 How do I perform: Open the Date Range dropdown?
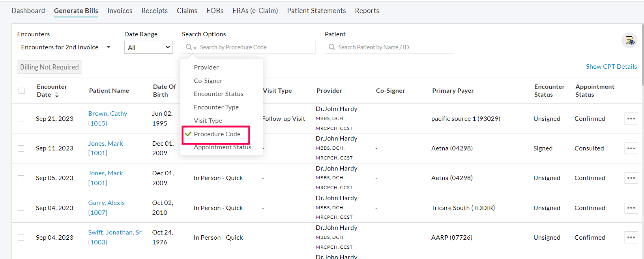[148, 47]
